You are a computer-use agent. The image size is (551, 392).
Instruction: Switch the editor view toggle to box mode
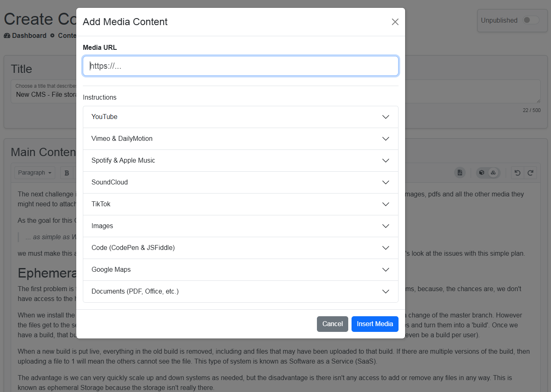[481, 173]
